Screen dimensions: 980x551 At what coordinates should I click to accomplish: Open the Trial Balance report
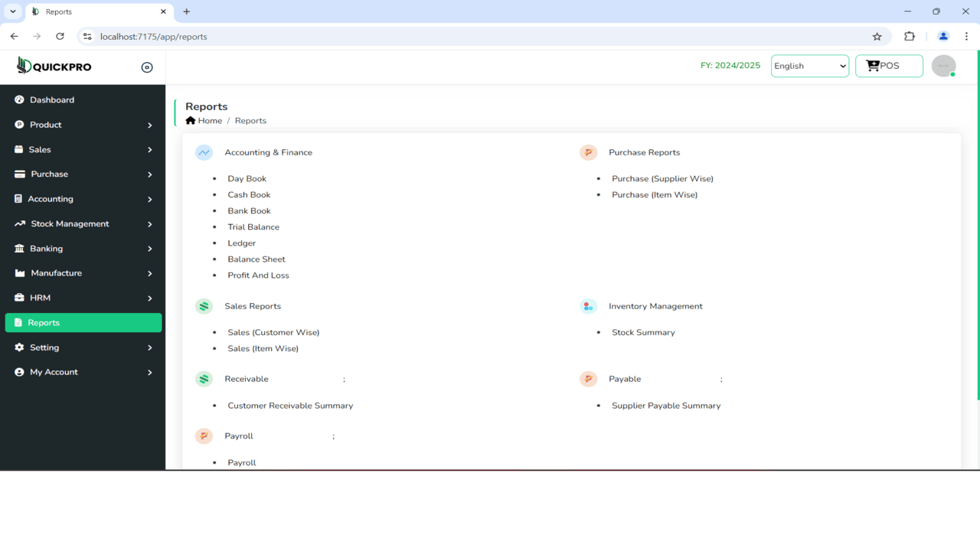click(253, 227)
